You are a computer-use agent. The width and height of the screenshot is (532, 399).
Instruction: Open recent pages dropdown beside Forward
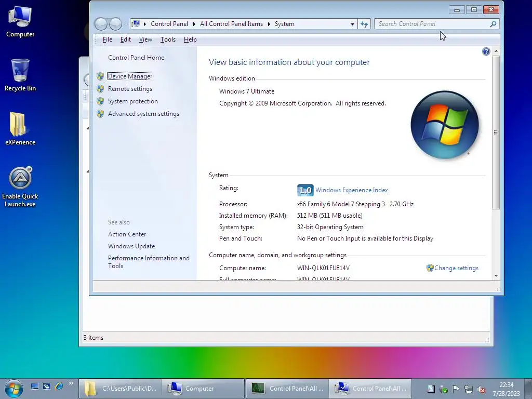126,24
